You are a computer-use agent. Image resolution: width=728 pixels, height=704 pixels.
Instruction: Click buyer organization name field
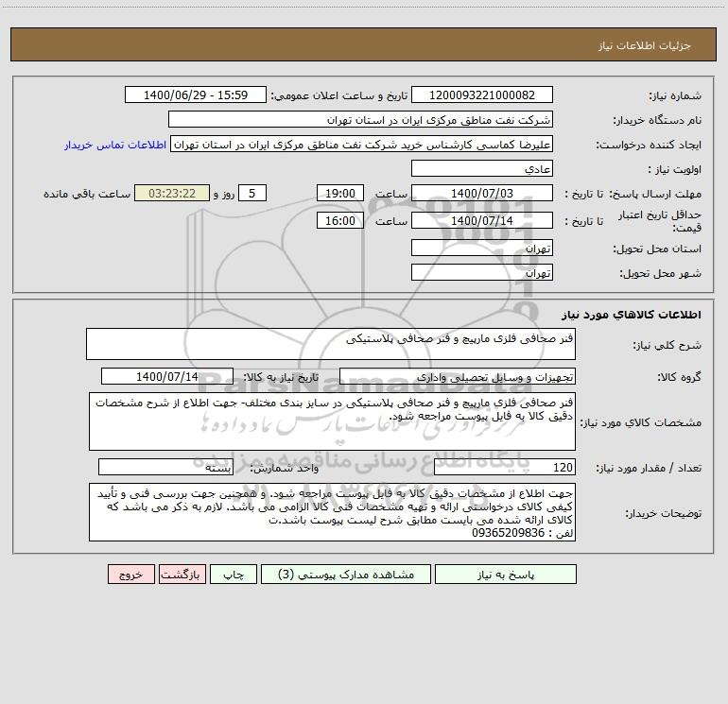click(x=360, y=119)
